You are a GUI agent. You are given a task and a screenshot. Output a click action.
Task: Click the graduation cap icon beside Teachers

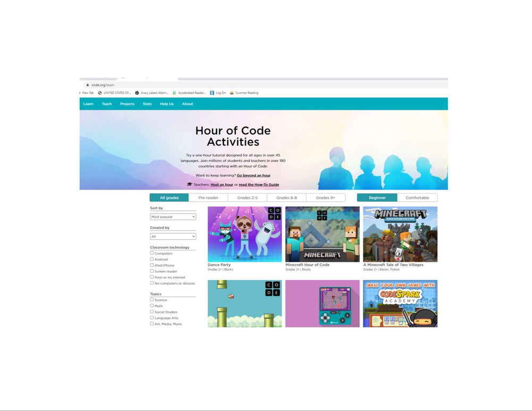pos(189,184)
